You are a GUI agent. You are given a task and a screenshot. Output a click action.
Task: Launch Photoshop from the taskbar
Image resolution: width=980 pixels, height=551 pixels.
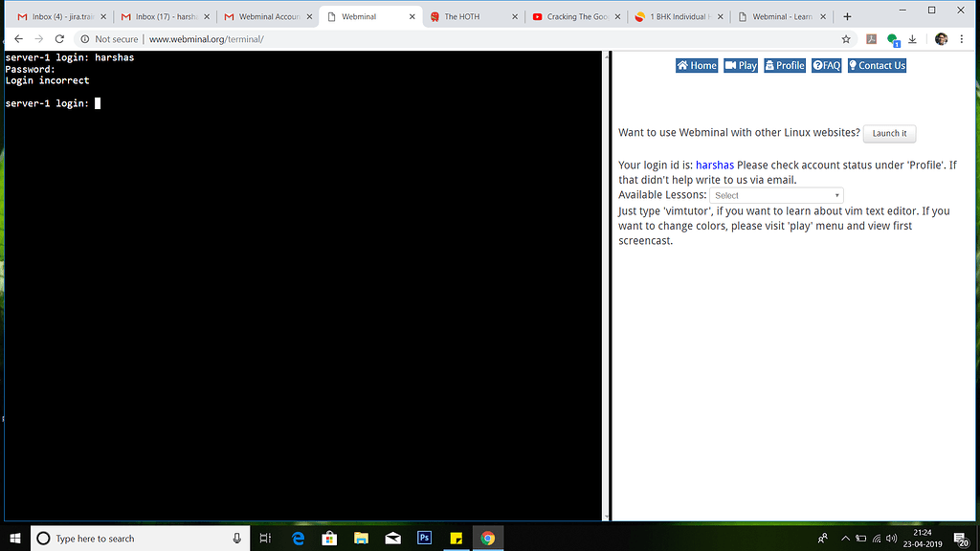tap(424, 538)
